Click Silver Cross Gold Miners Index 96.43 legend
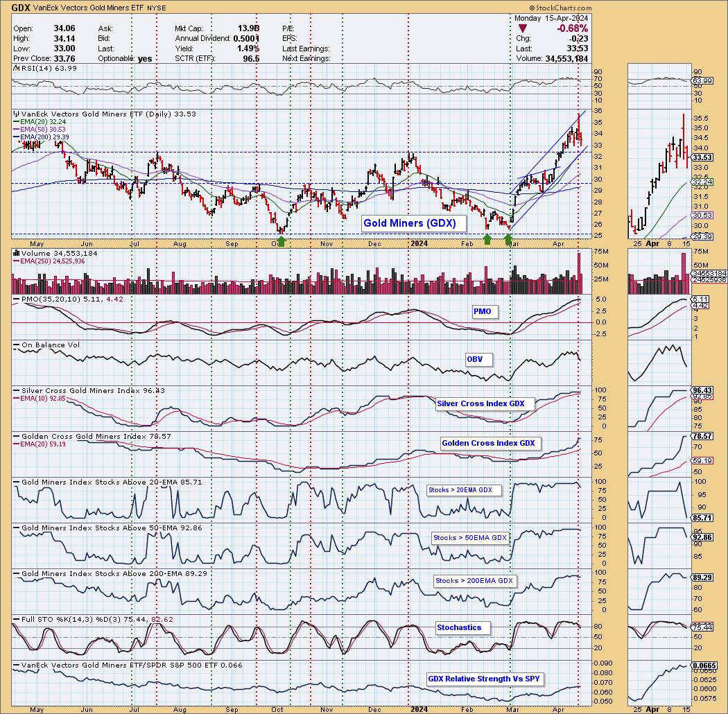728x714 pixels. tap(89, 390)
